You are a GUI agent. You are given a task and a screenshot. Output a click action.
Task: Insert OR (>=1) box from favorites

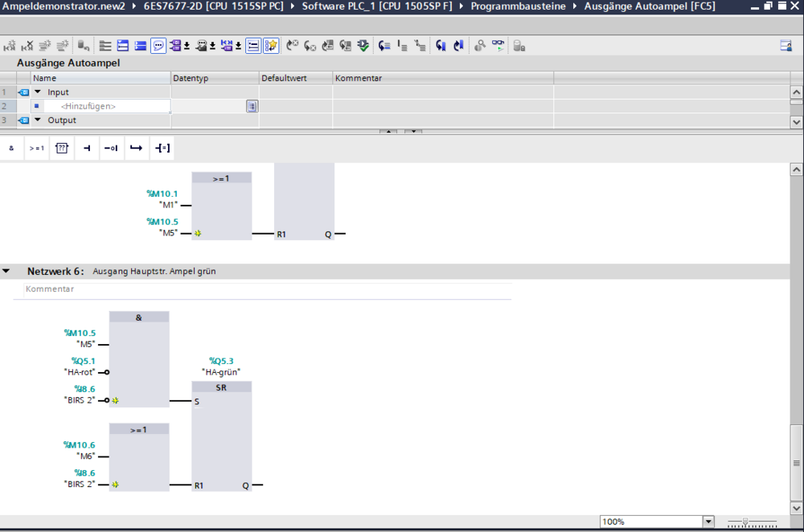[36, 148]
